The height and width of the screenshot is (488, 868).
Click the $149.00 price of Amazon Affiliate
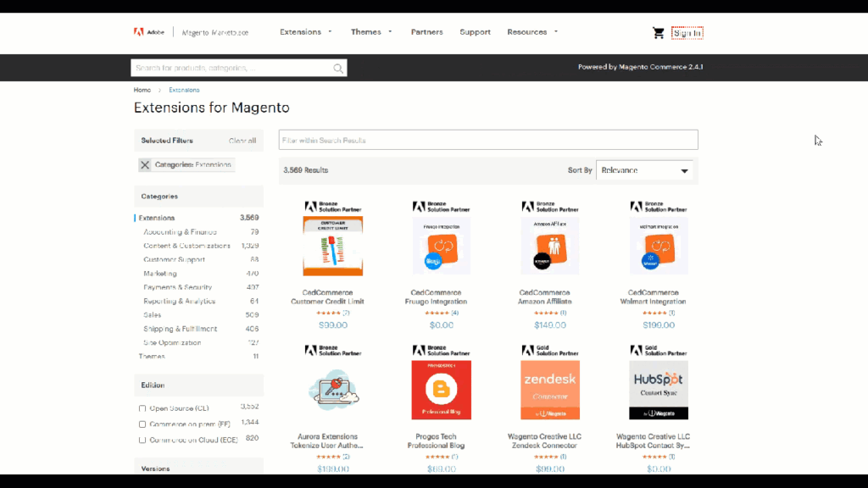[x=549, y=325]
